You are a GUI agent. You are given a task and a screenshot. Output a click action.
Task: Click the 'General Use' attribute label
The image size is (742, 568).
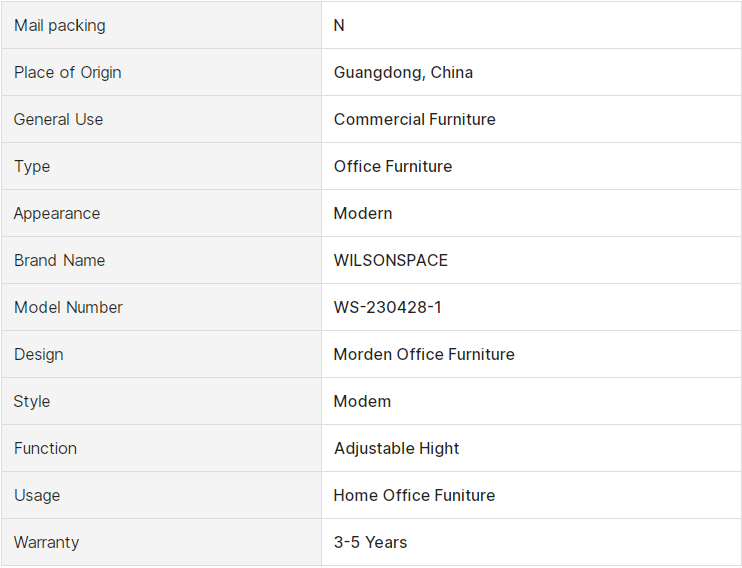click(x=58, y=119)
